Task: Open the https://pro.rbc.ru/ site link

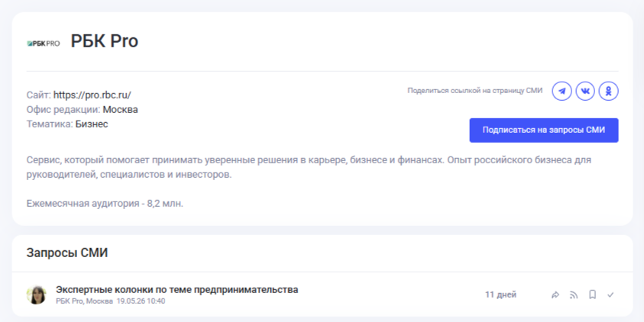Action: [x=92, y=95]
